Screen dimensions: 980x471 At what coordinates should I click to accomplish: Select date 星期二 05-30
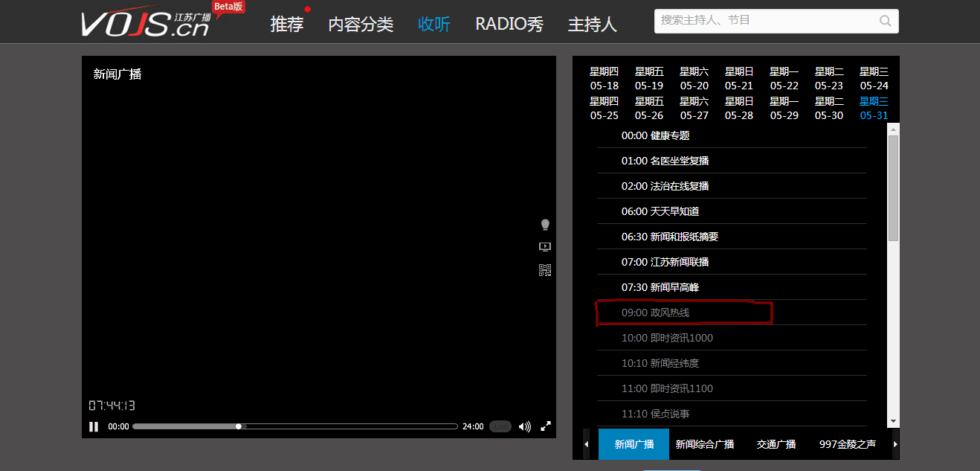[x=829, y=109]
